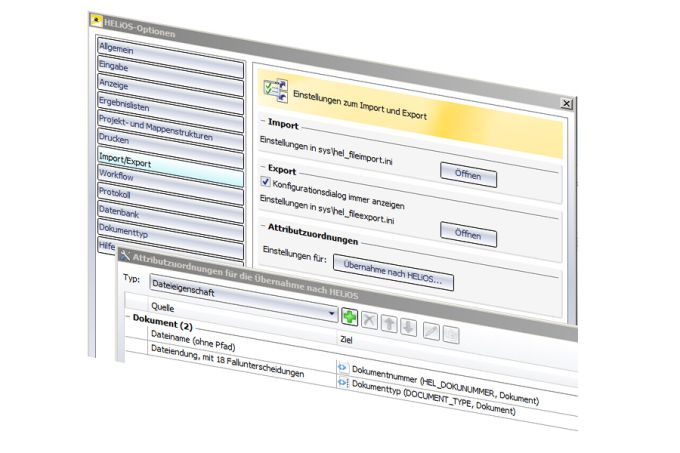Click the attribute icon beside Dokumentnummer

(342, 368)
